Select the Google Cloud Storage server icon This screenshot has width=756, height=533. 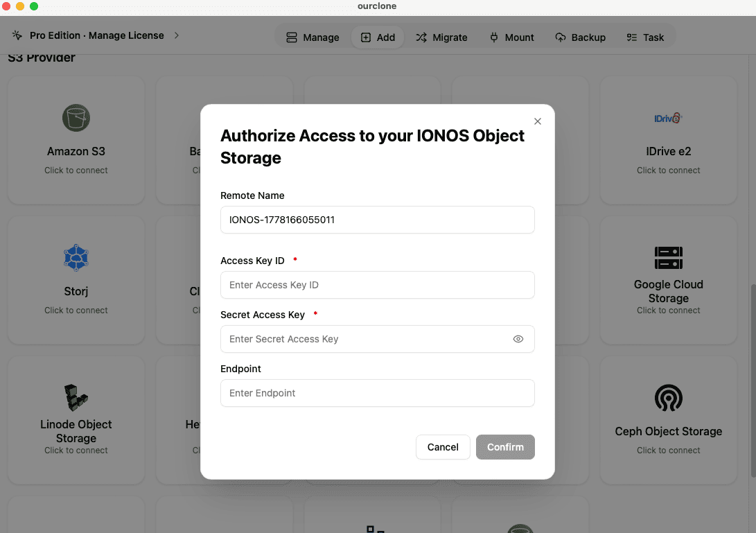pyautogui.click(x=668, y=258)
